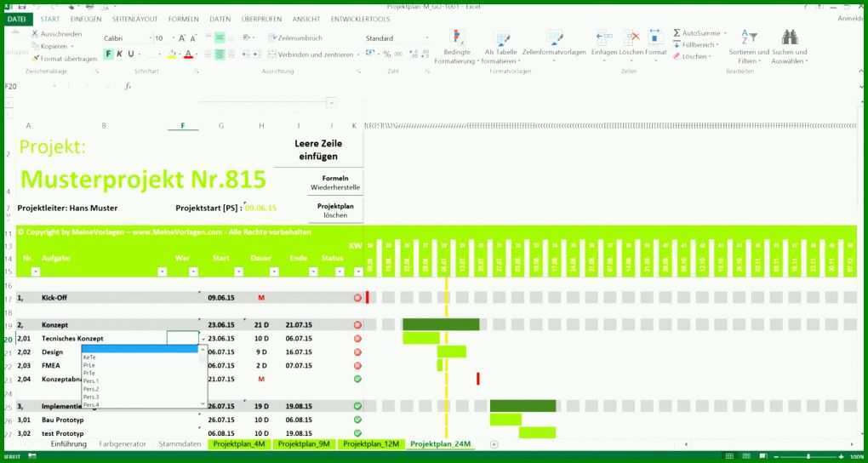Apply red font color
Screen dimensions: 868x463
pos(188,54)
